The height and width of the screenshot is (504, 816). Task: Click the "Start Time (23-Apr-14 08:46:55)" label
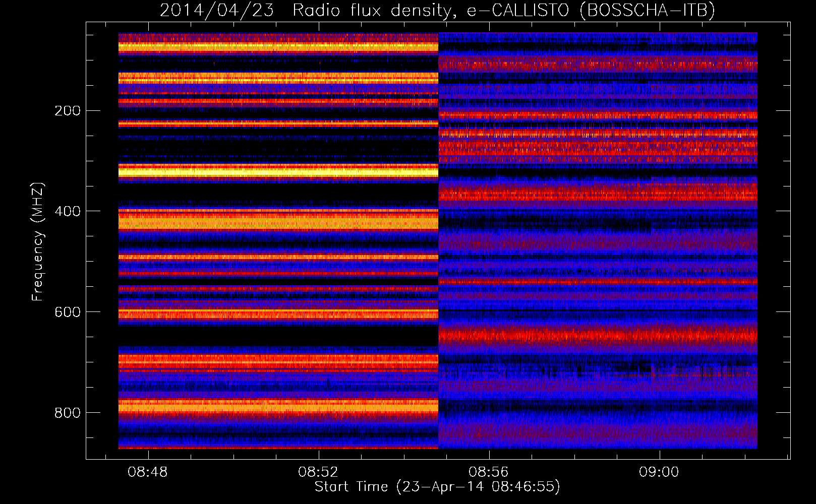pos(437,487)
